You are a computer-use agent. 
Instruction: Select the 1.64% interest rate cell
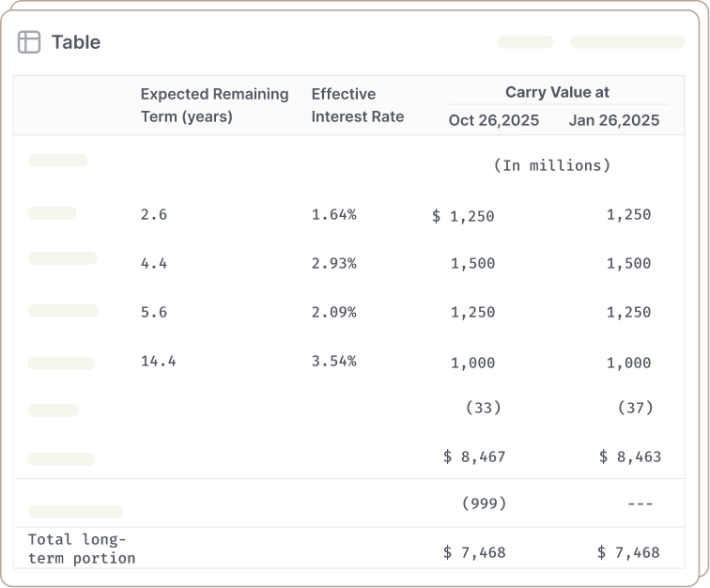coord(333,214)
